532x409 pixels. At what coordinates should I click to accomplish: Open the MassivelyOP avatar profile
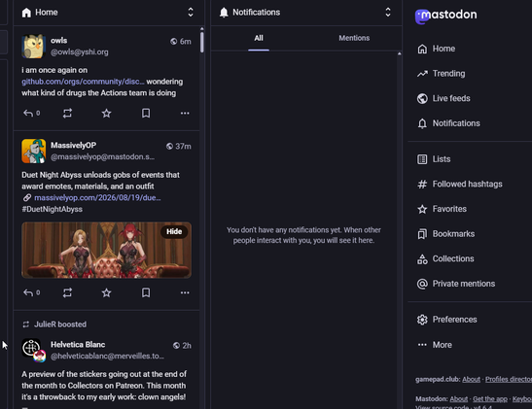pos(33,152)
